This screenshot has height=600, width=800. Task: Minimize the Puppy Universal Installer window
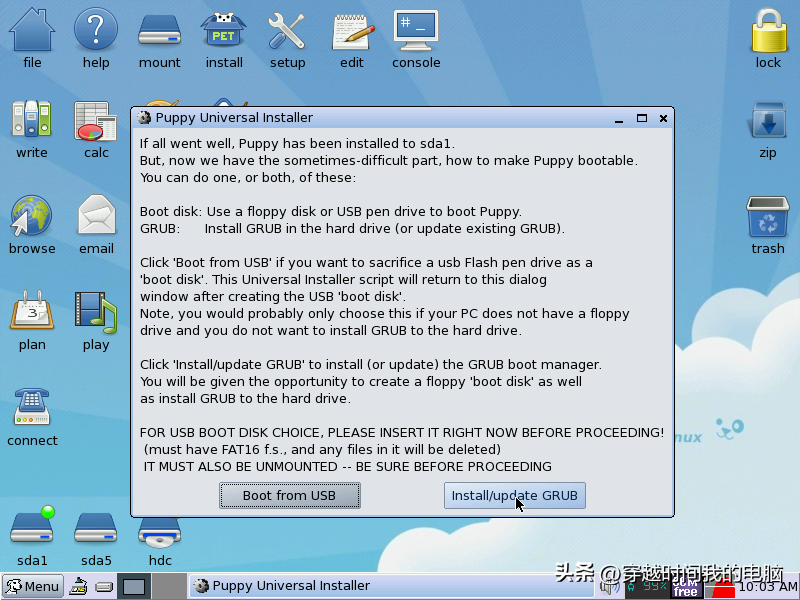619,119
